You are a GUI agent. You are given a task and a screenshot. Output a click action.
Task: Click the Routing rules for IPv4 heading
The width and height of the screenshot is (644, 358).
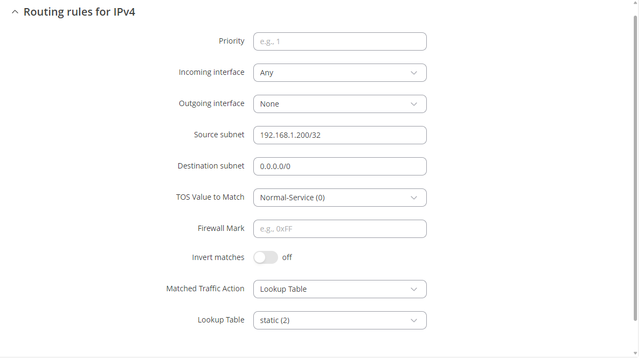pos(79,12)
